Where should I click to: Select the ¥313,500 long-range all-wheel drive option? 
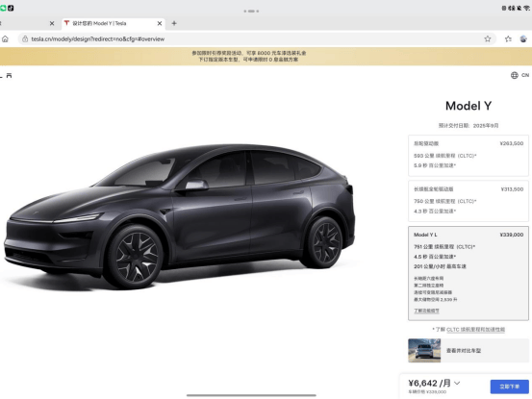click(x=469, y=201)
